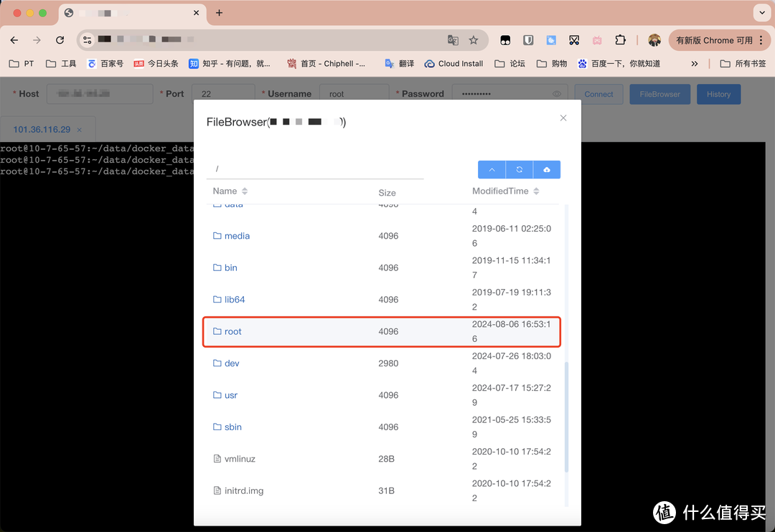This screenshot has height=532, width=775.
Task: Open the media folder
Action: click(x=237, y=236)
